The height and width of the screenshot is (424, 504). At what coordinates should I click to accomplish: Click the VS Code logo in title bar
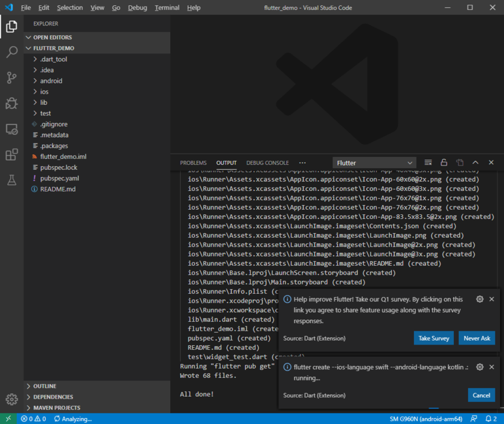click(9, 7)
